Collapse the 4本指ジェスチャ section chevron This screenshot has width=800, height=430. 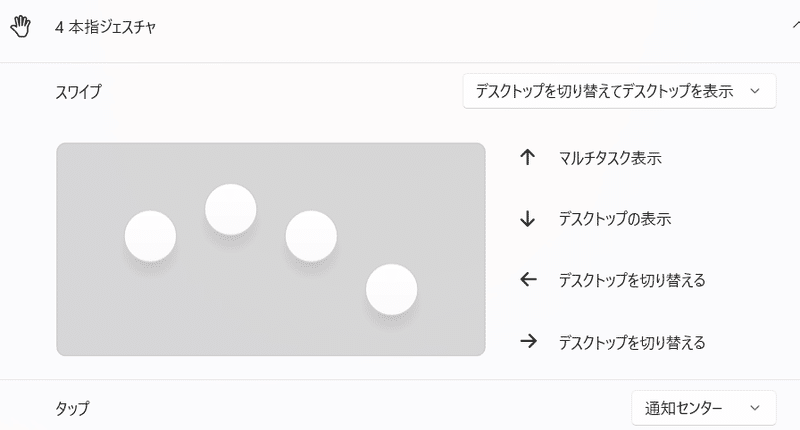(x=796, y=24)
